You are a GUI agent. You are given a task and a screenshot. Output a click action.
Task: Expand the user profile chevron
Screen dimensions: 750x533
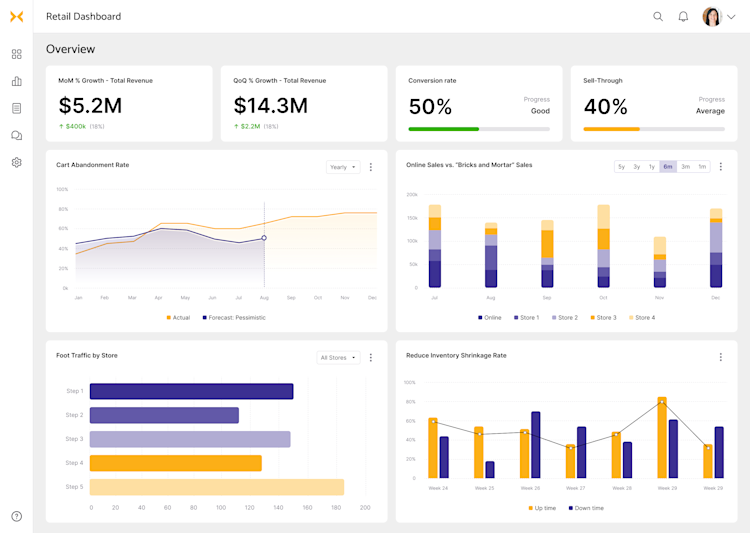(731, 17)
